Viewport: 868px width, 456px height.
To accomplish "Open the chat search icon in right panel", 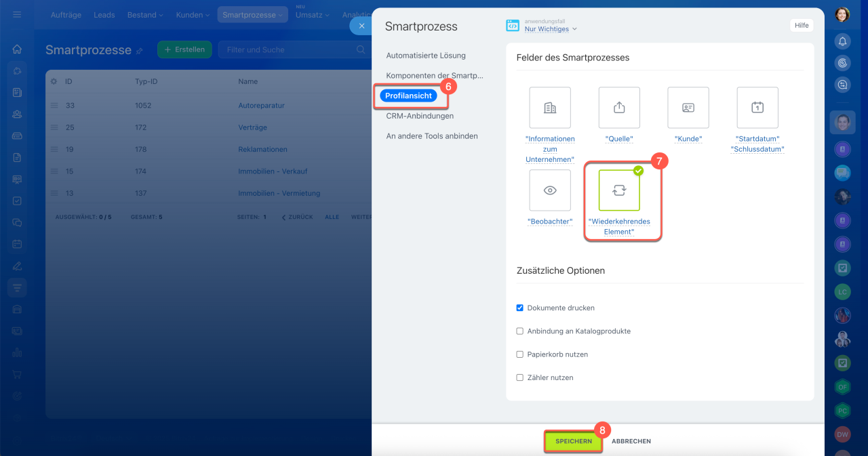I will click(x=842, y=85).
